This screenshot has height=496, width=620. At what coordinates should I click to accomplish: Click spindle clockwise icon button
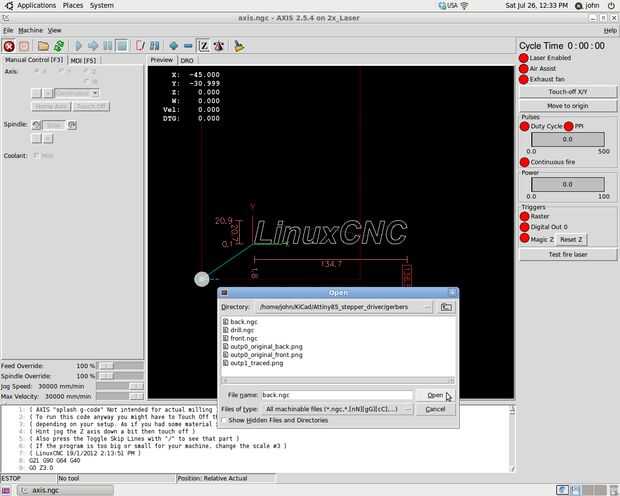(72, 125)
